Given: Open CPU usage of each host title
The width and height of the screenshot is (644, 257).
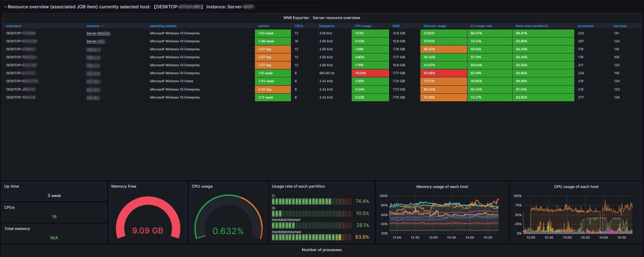Looking at the screenshot, I should coord(576,187).
